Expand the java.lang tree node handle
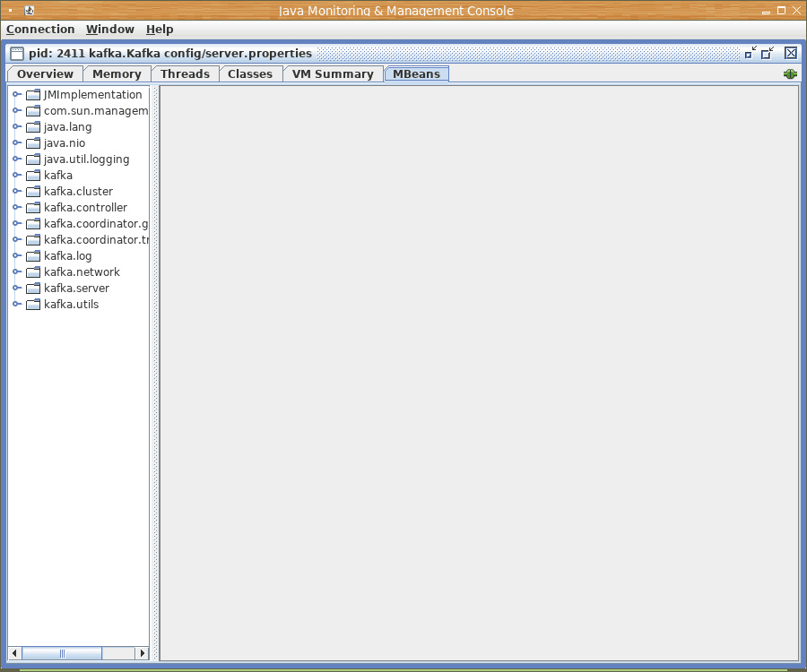The height and width of the screenshot is (672, 807). 16,126
